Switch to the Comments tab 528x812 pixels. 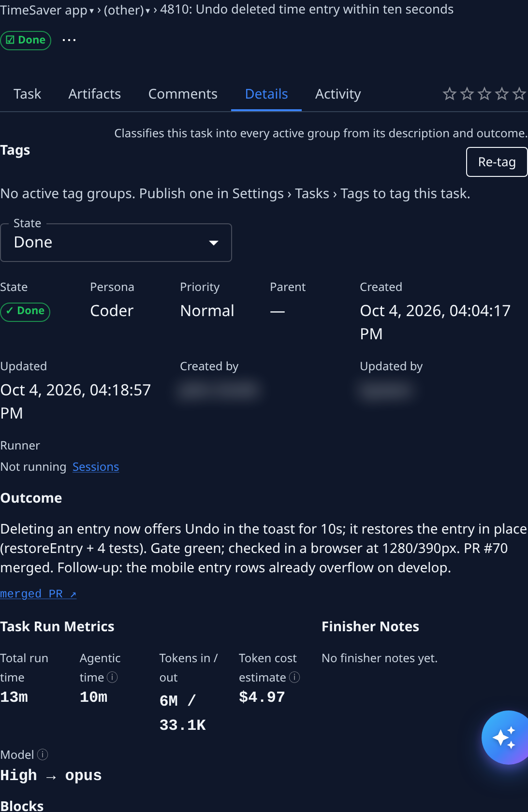click(183, 94)
